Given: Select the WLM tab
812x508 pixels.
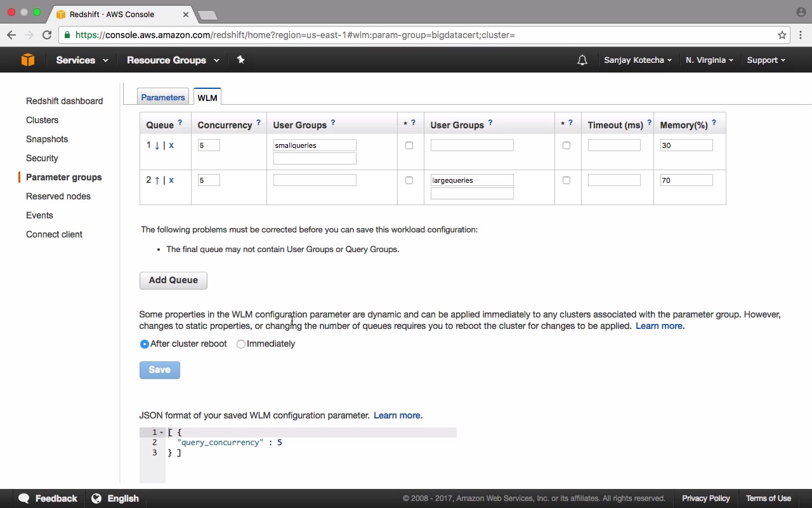Looking at the screenshot, I should 207,97.
